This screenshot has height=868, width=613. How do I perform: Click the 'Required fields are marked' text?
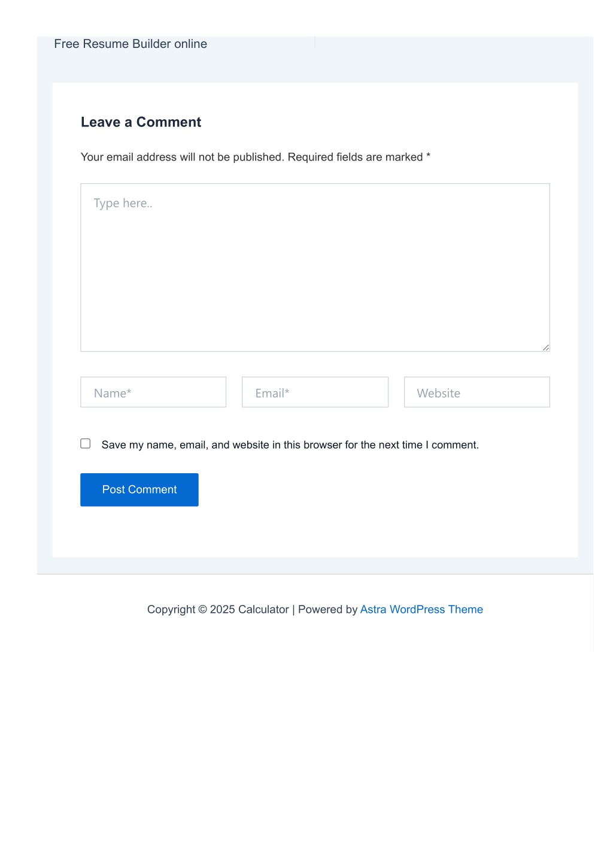point(355,157)
